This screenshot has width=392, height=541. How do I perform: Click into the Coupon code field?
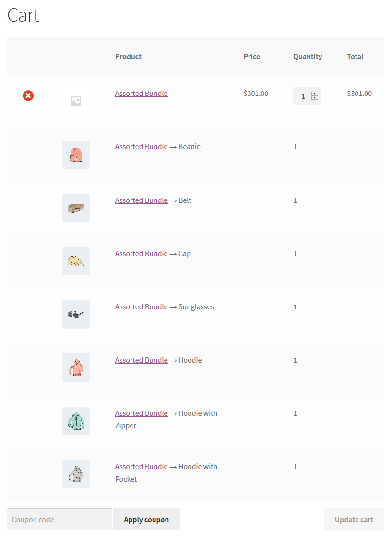59,519
